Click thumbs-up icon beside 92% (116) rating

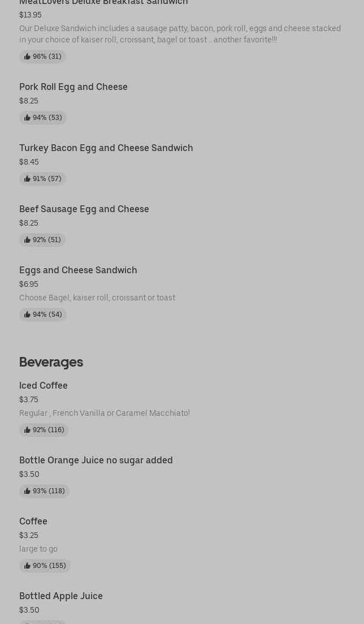point(27,430)
